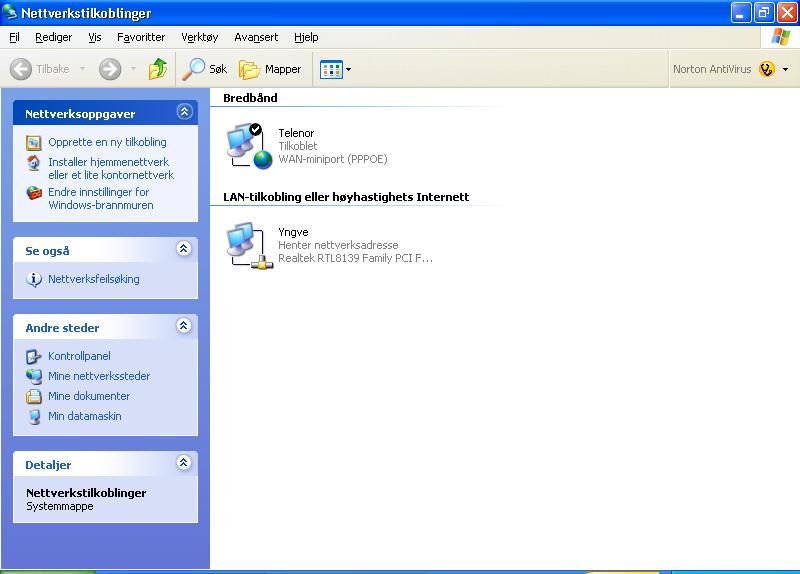Click Realtek RTL8139 Family PCI text
The width and height of the screenshot is (800, 574).
355,258
